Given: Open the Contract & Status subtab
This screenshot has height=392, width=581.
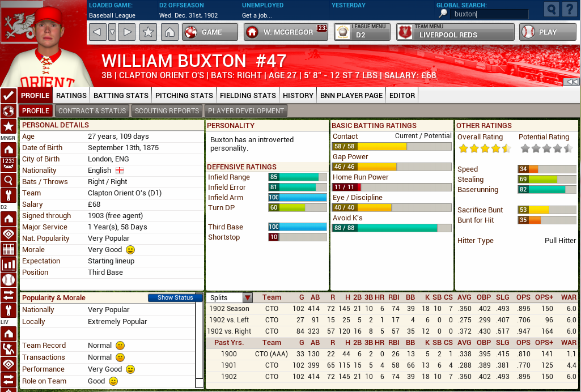Looking at the screenshot, I should point(92,111).
